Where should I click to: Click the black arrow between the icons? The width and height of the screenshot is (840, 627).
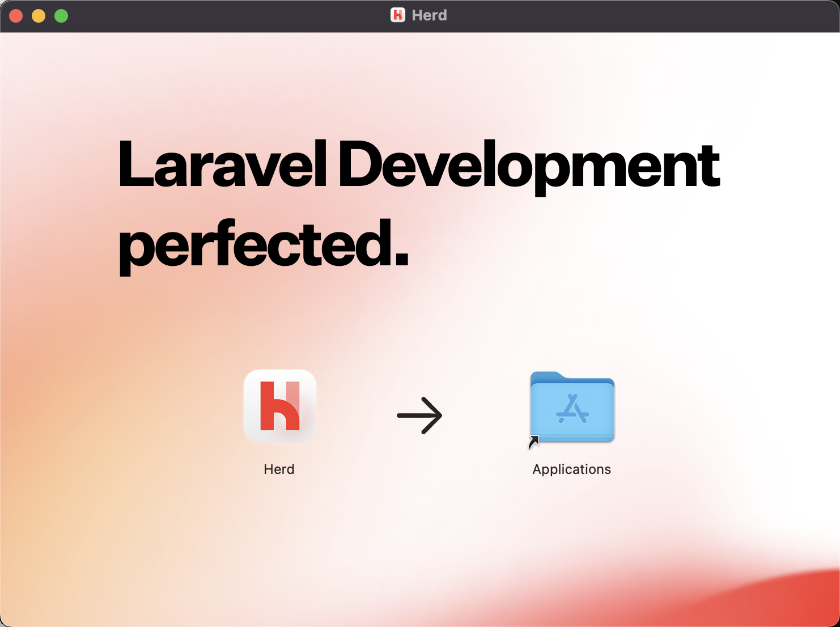pos(419,415)
